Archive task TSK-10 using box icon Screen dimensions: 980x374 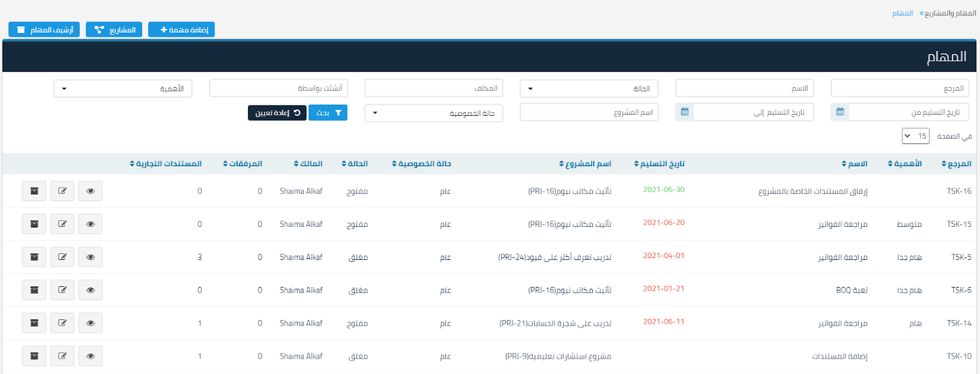34,356
